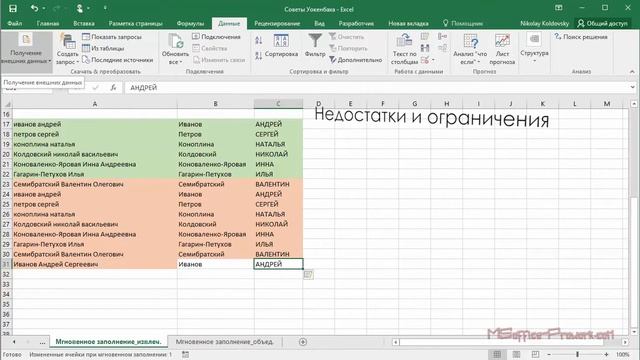
Task: Click the Undo arrow icon
Action: pos(34,8)
